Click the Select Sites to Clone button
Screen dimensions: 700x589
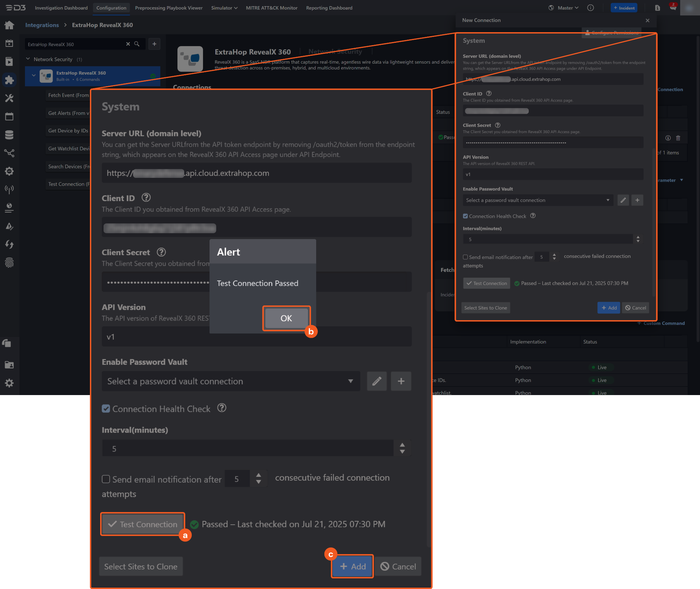pos(140,566)
